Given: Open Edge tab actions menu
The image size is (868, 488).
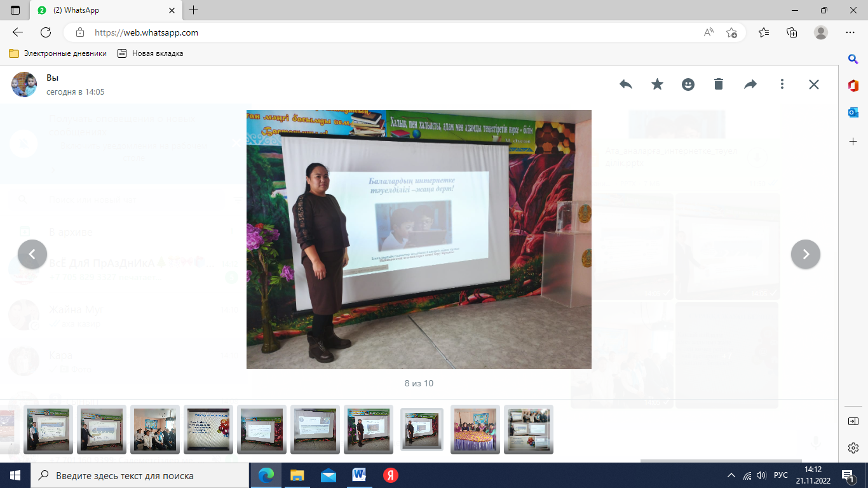Looking at the screenshot, I should pyautogui.click(x=15, y=10).
